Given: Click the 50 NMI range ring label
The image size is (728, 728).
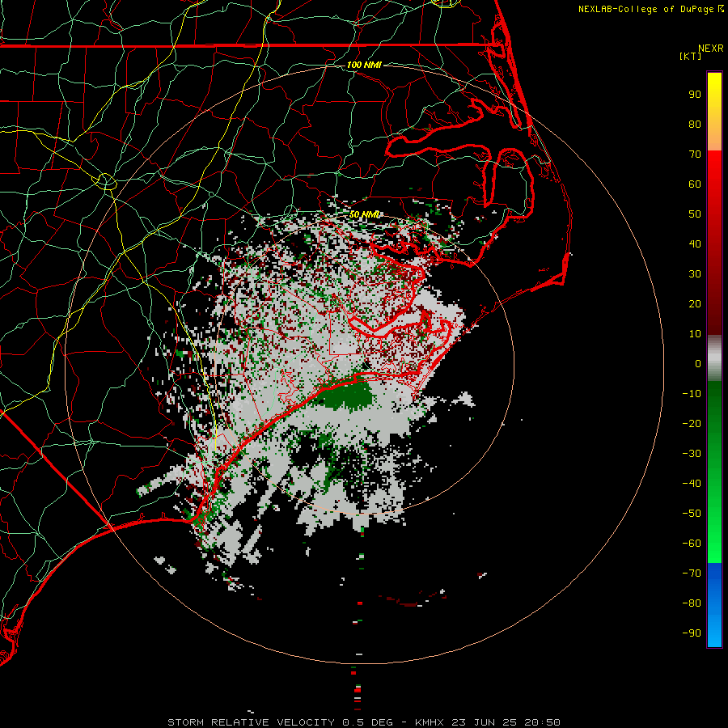Looking at the screenshot, I should click(x=365, y=214).
